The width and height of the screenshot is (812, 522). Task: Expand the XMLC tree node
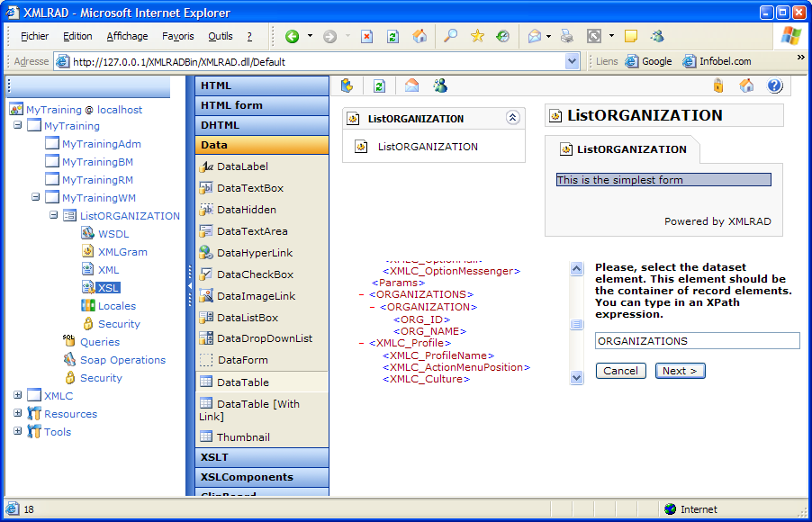pyautogui.click(x=18, y=396)
